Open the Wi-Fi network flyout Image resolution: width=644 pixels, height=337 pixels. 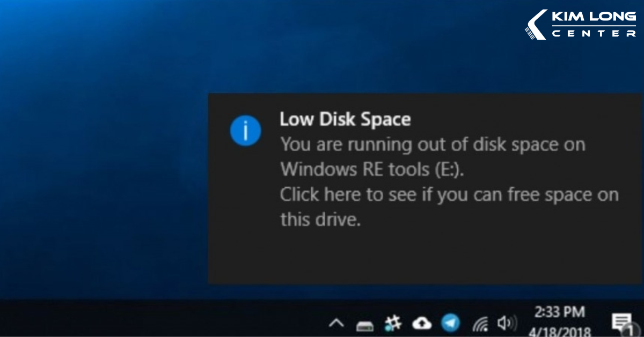coord(479,324)
